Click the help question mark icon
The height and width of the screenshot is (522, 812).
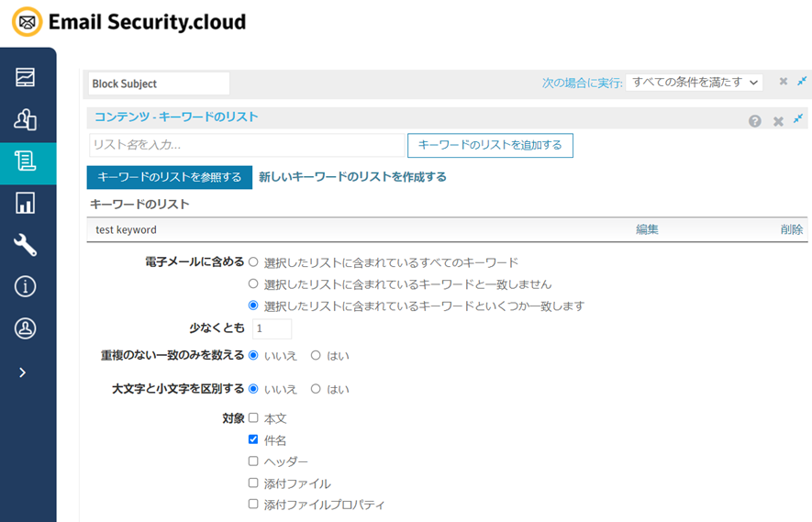(x=755, y=120)
